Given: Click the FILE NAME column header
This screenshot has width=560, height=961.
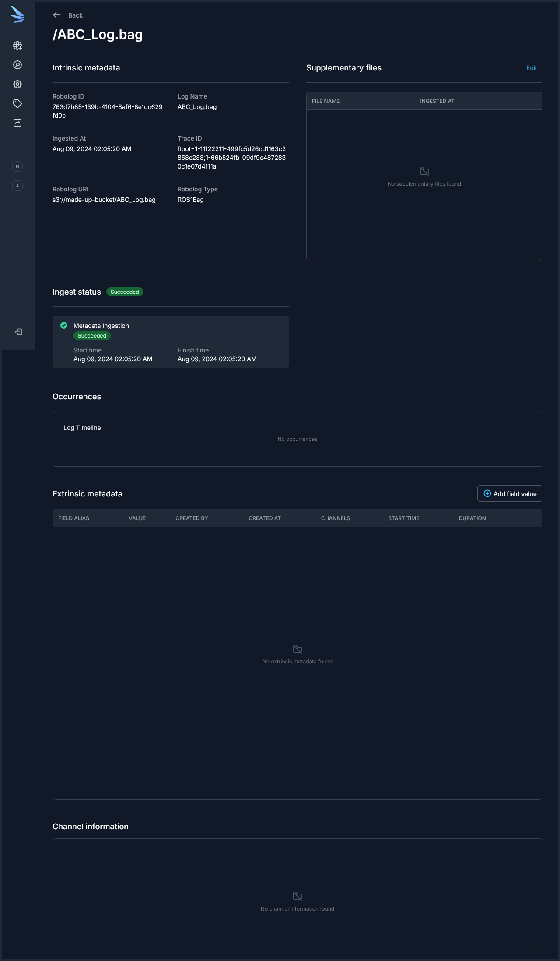Looking at the screenshot, I should (x=325, y=101).
